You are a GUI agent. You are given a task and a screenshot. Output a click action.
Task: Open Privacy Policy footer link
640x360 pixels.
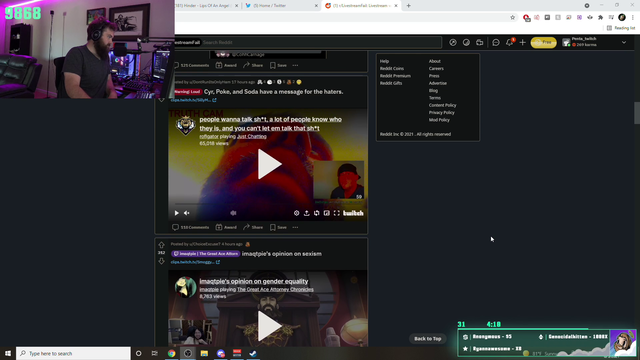pos(441,113)
